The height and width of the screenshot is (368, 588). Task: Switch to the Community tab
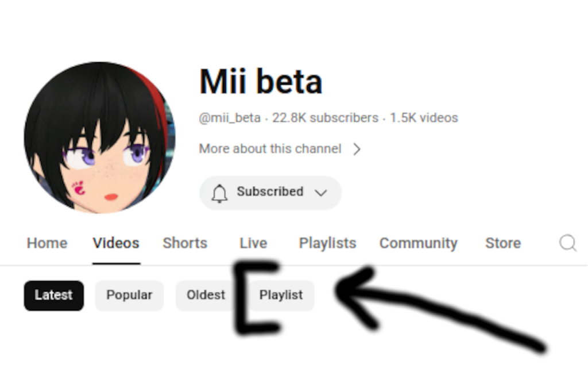(x=419, y=243)
